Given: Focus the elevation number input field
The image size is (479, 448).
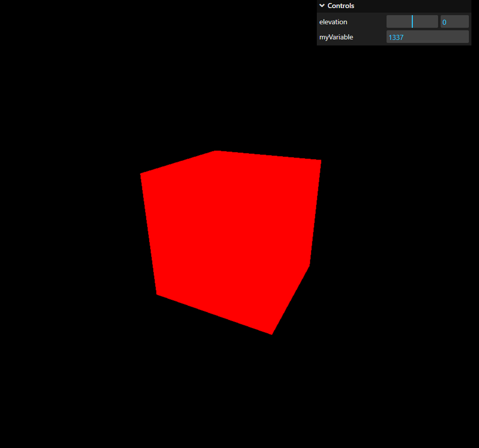Looking at the screenshot, I should [455, 22].
